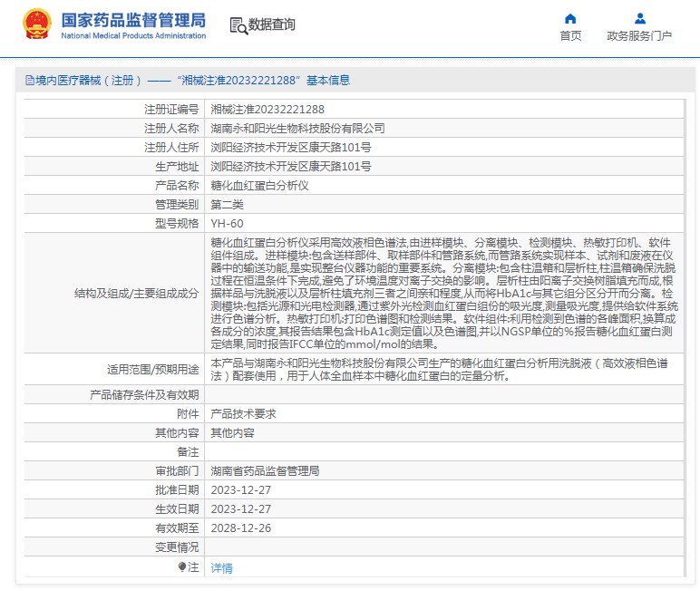Click product name 糖化血红蛋白分析仪
This screenshot has width=700, height=600.
(x=259, y=185)
